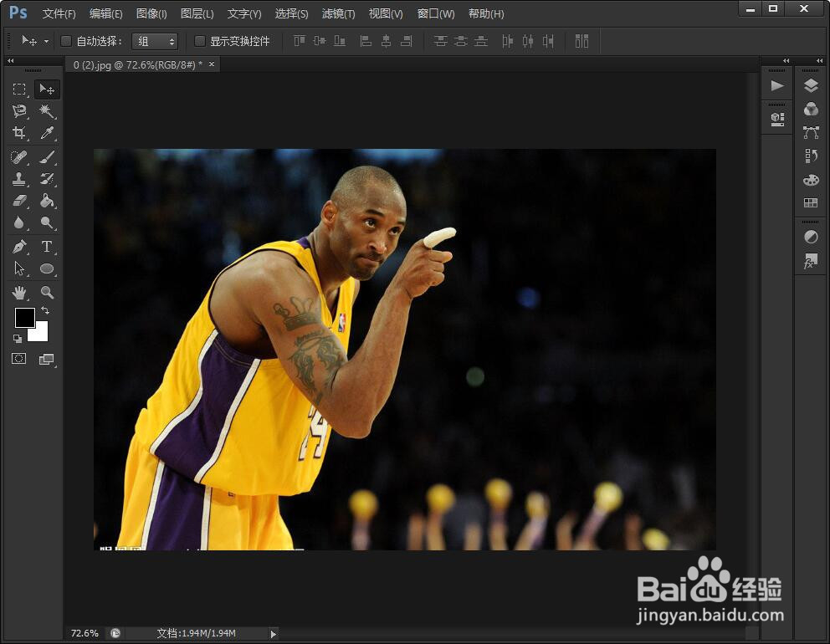Viewport: 830px width, 644px height.
Task: Select the Blur tool
Action: 19,222
